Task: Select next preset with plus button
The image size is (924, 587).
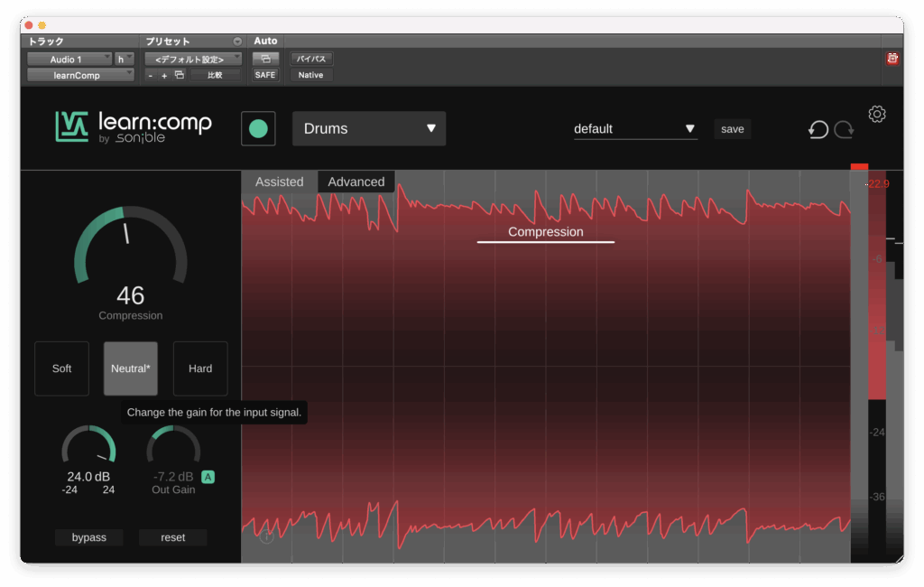Action: point(164,76)
